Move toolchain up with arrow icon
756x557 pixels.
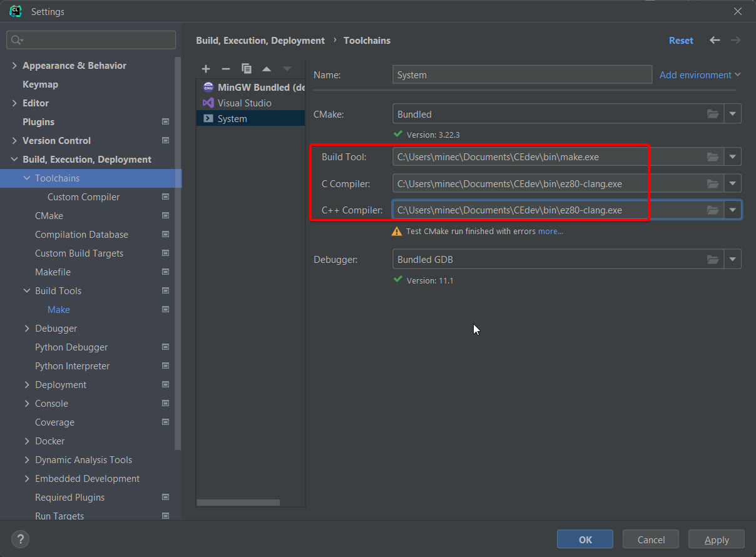coord(267,68)
